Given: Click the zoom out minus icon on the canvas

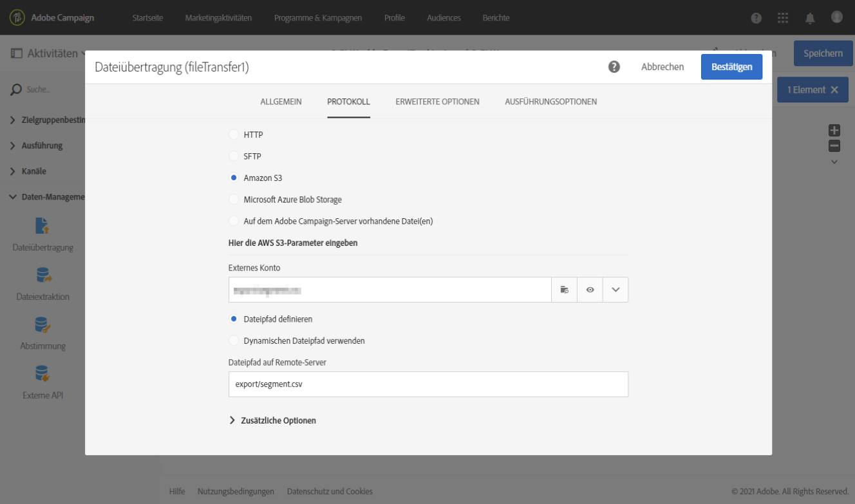Looking at the screenshot, I should point(834,146).
